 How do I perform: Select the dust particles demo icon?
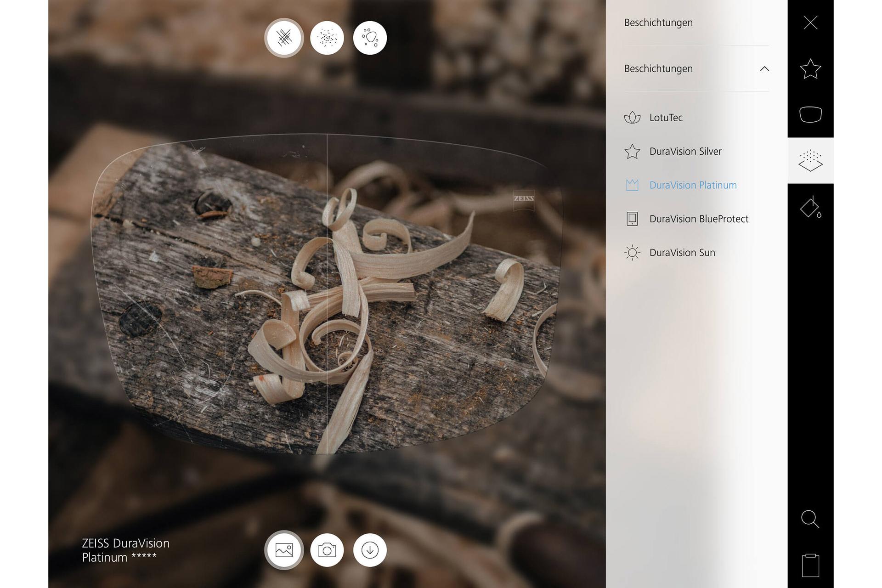point(327,38)
